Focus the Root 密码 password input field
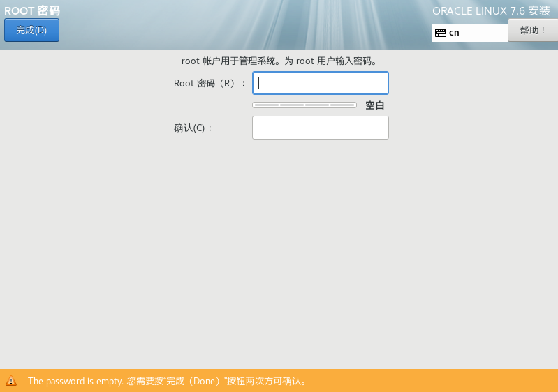This screenshot has width=558, height=392. pyautogui.click(x=320, y=83)
